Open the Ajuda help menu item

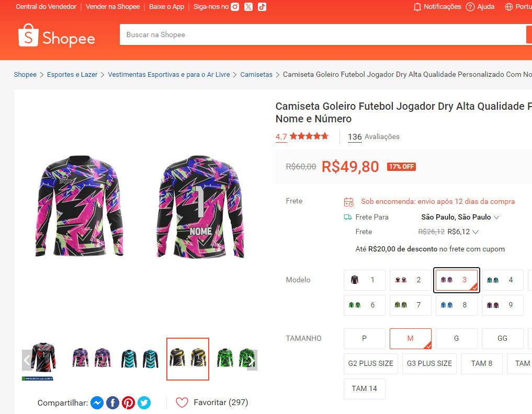[x=480, y=7]
